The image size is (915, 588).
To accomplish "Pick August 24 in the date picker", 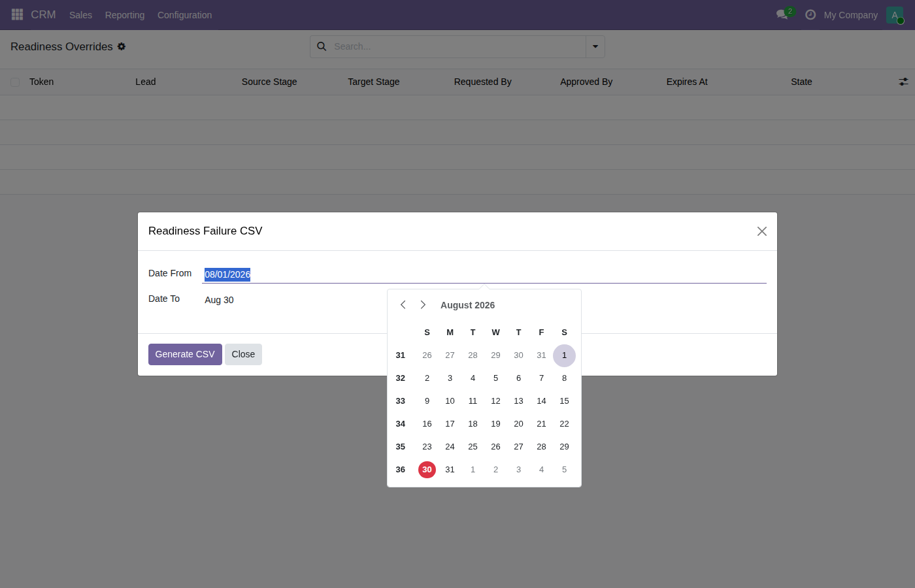I will [450, 447].
